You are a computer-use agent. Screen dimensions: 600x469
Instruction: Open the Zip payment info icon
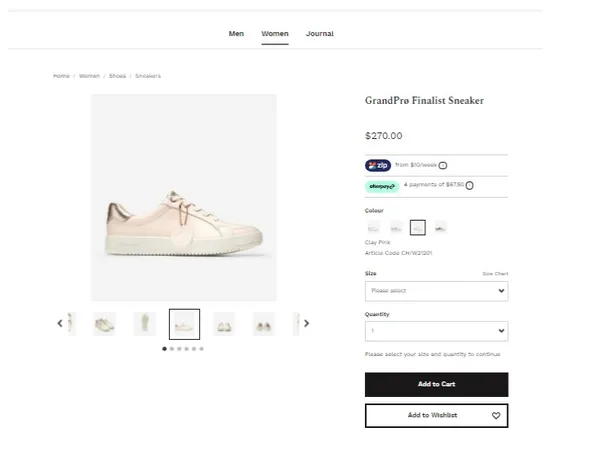tap(443, 165)
